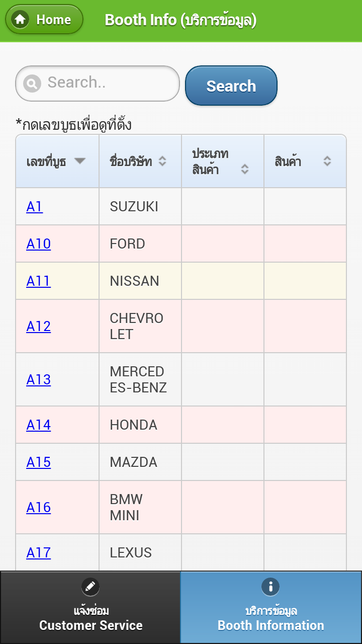
Task: Open booth A16 BMW Mini link
Action: (x=39, y=507)
